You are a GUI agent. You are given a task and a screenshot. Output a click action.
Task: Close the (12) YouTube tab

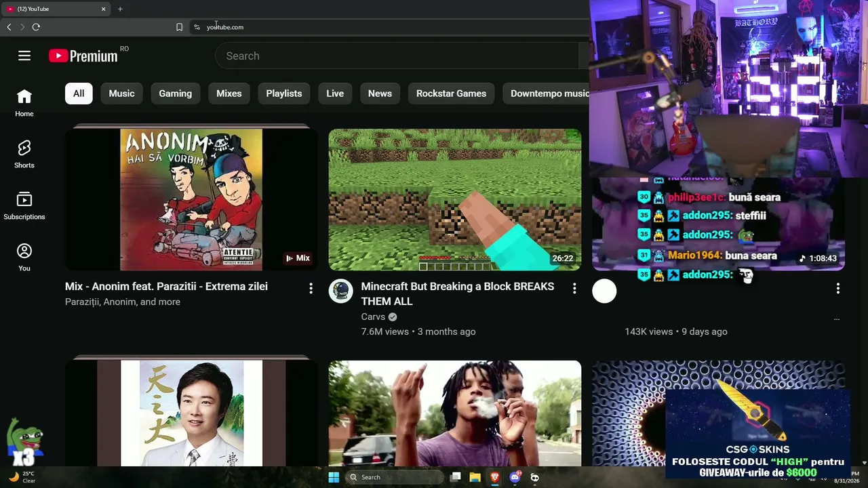coord(104,9)
